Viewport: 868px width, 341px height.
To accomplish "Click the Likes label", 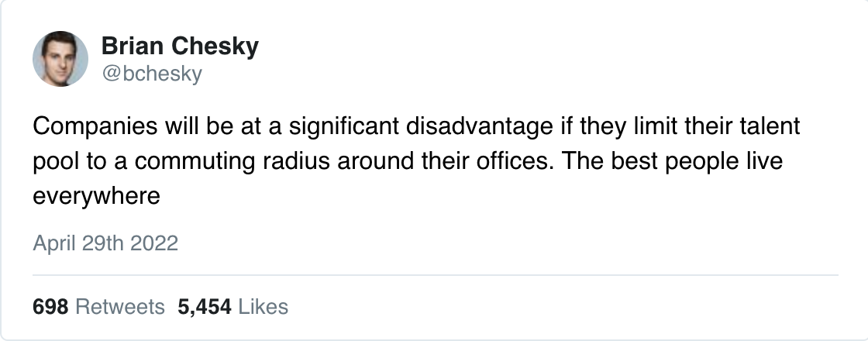I will 263,307.
